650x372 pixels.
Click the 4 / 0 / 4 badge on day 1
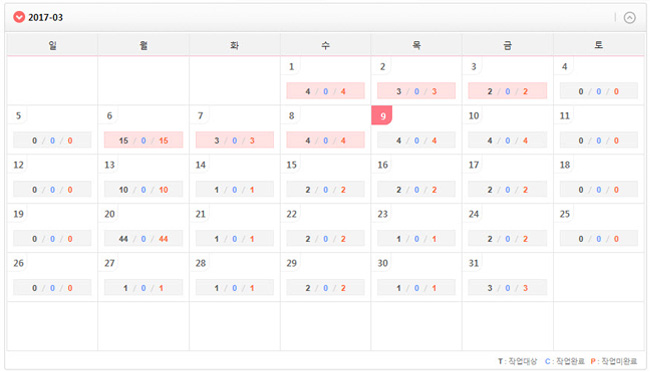coord(325,91)
